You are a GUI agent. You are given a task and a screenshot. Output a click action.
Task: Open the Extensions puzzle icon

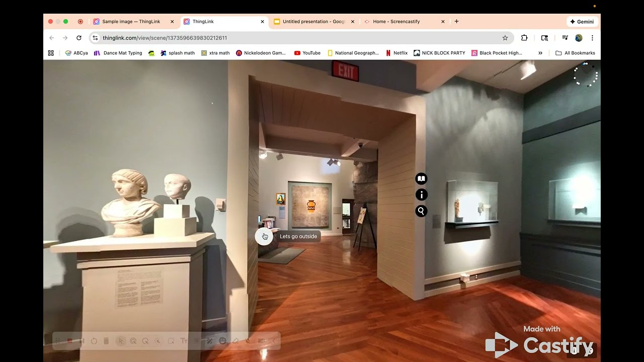coord(524,38)
